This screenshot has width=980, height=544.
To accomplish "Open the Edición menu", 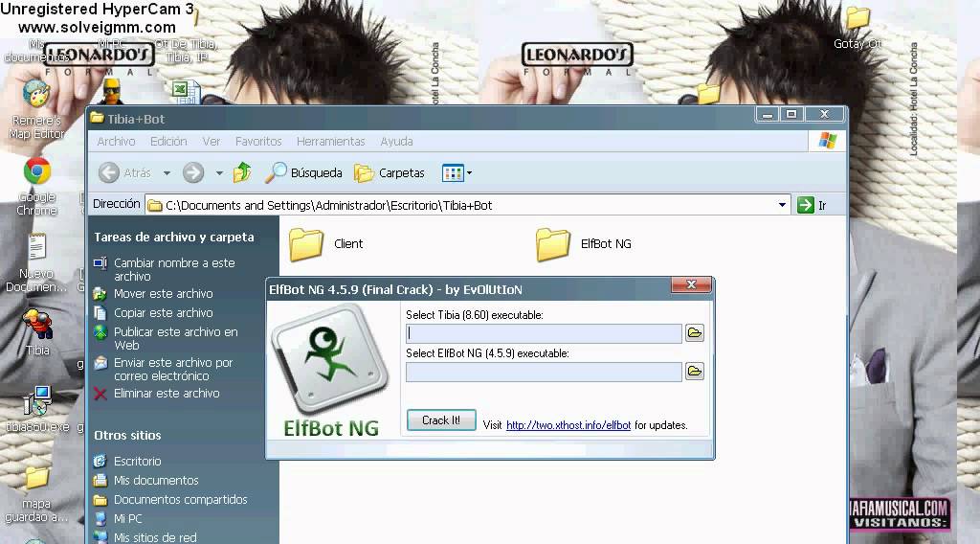I will [x=168, y=142].
